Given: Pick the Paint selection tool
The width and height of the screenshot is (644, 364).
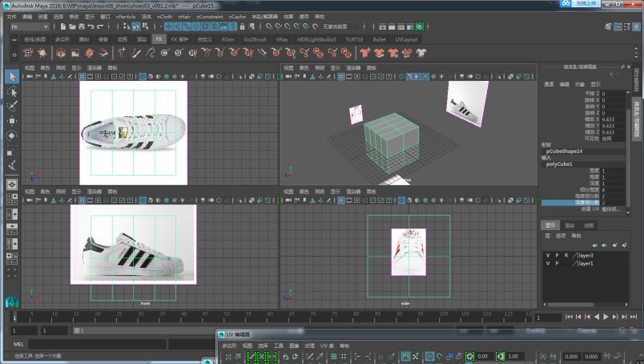Looking at the screenshot, I should tap(12, 106).
